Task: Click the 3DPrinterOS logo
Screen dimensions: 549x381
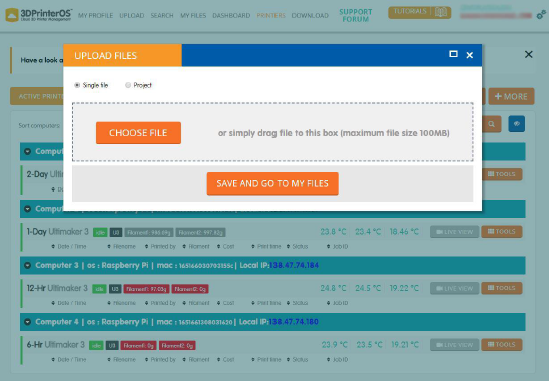Action: [39, 15]
